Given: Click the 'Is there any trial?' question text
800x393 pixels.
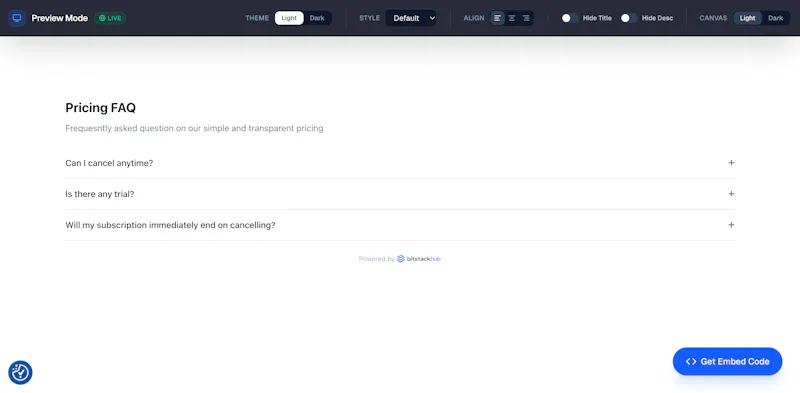Looking at the screenshot, I should 99,194.
